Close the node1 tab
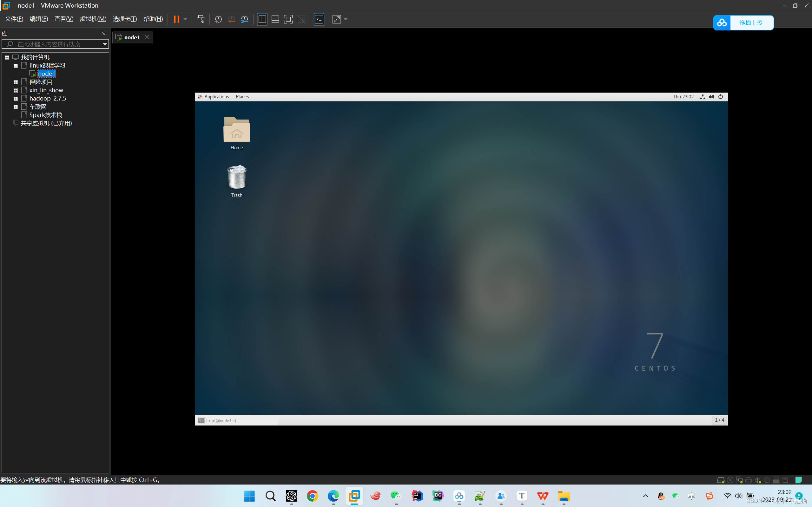812x507 pixels. point(147,37)
